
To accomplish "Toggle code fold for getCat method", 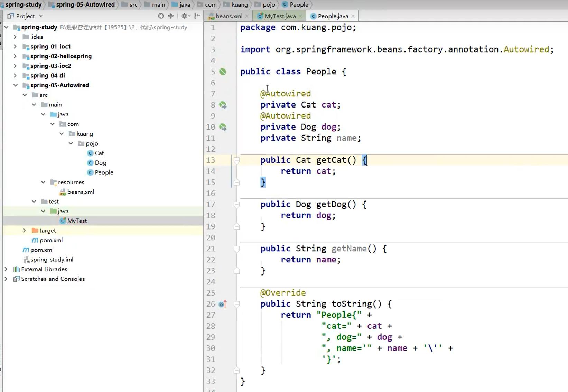I will coord(237,160).
